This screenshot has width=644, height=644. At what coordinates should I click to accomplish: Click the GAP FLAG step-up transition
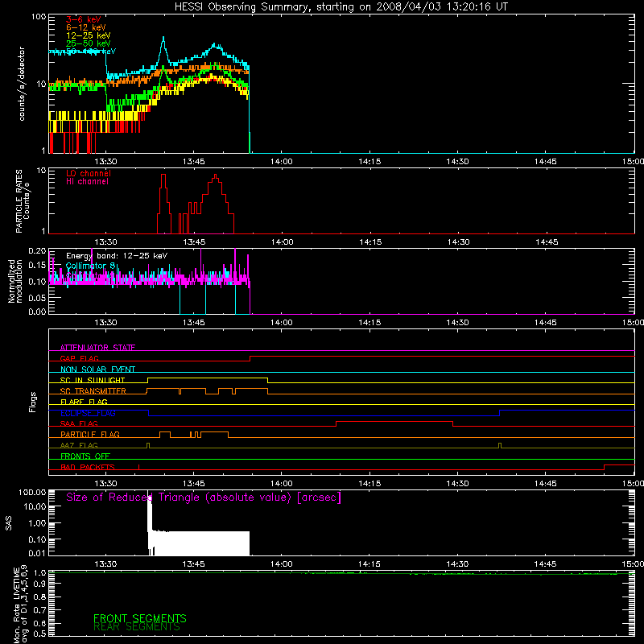click(250, 358)
